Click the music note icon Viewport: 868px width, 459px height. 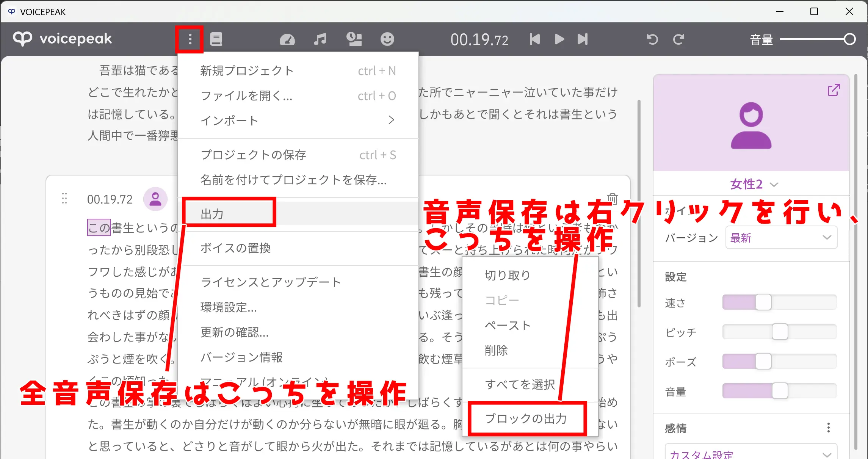point(320,39)
